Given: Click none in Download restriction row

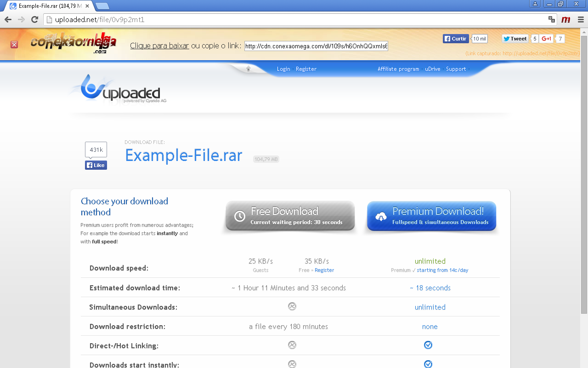Looking at the screenshot, I should 430,327.
